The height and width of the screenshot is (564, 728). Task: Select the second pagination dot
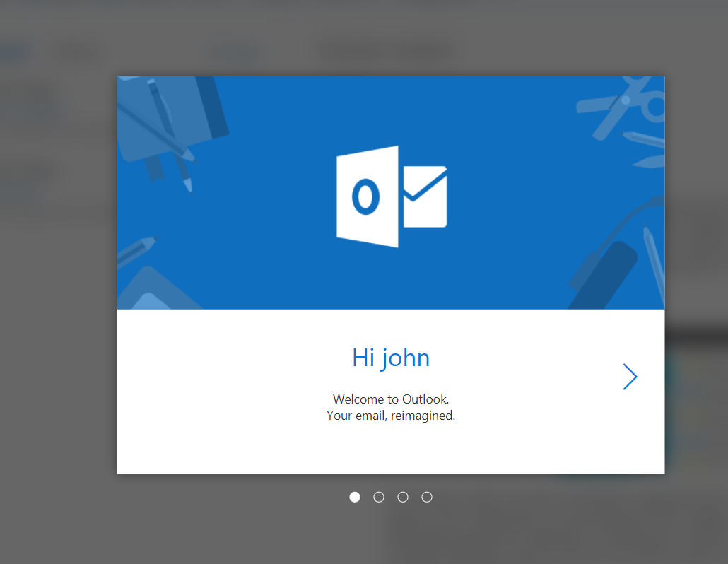tap(379, 497)
